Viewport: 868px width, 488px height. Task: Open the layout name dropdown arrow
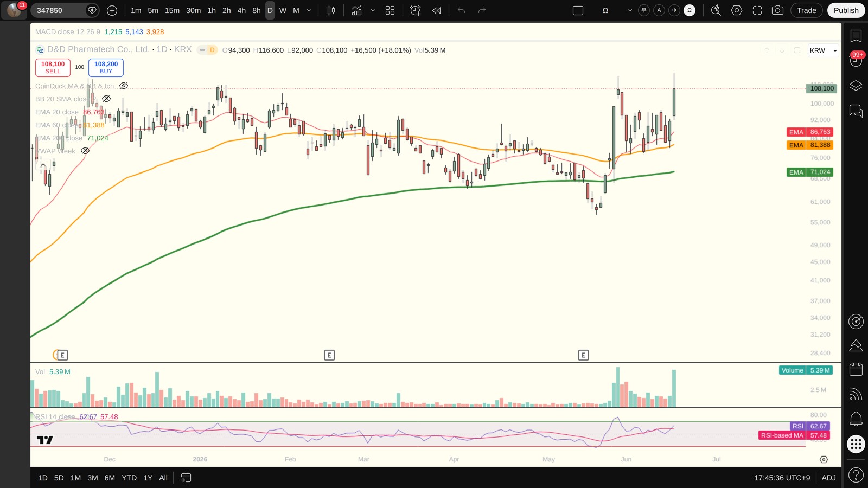click(629, 10)
